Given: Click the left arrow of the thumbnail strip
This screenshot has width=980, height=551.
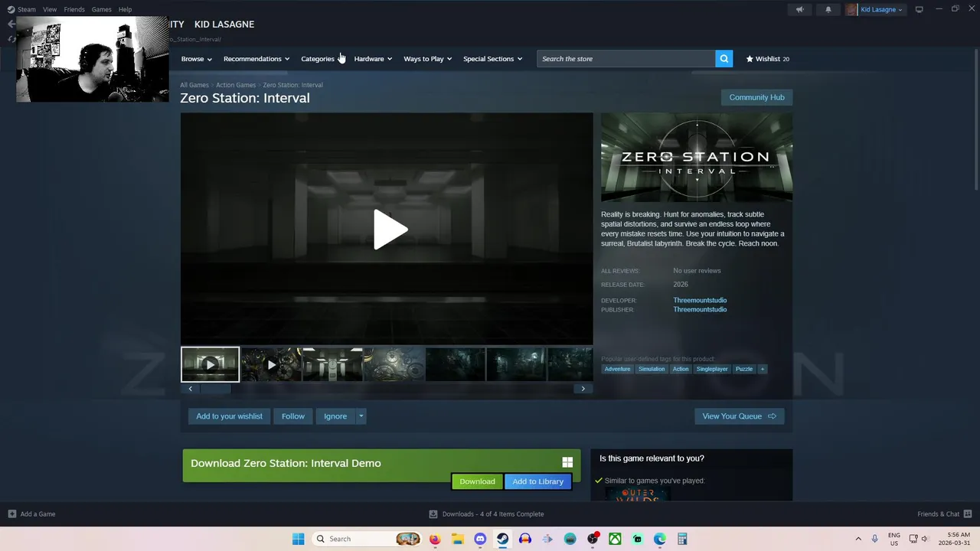Looking at the screenshot, I should (x=190, y=389).
